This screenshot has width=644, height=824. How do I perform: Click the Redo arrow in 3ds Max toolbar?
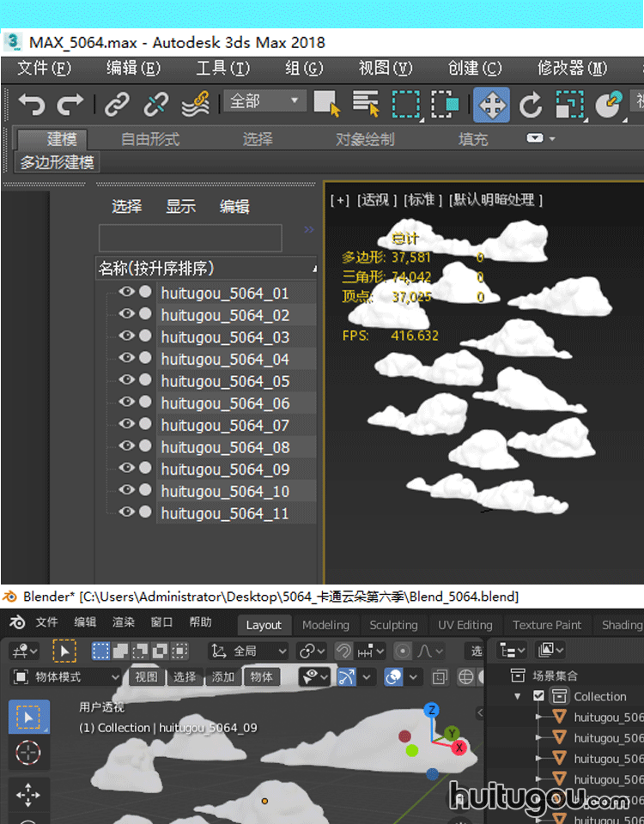coord(70,105)
